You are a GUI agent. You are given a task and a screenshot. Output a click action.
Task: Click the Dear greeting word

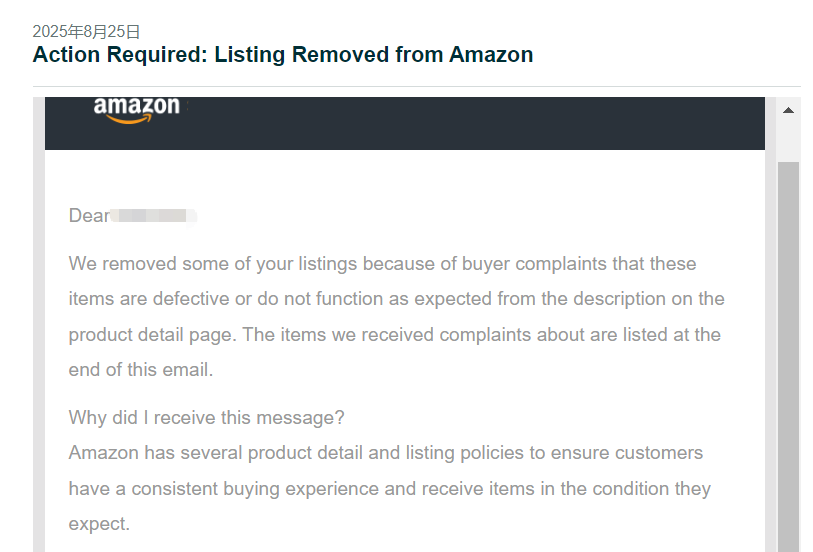pyautogui.click(x=89, y=216)
